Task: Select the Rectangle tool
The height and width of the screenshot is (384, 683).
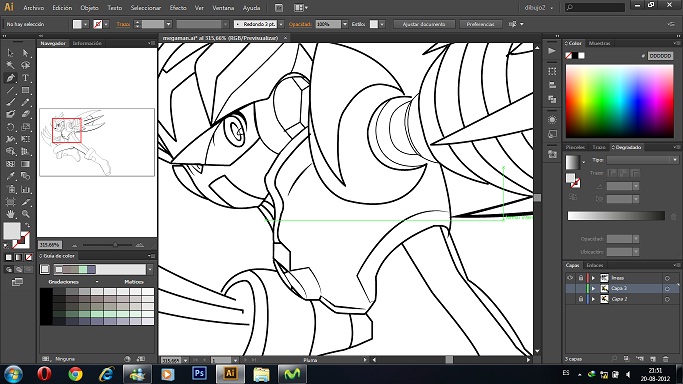Action: pyautogui.click(x=25, y=90)
